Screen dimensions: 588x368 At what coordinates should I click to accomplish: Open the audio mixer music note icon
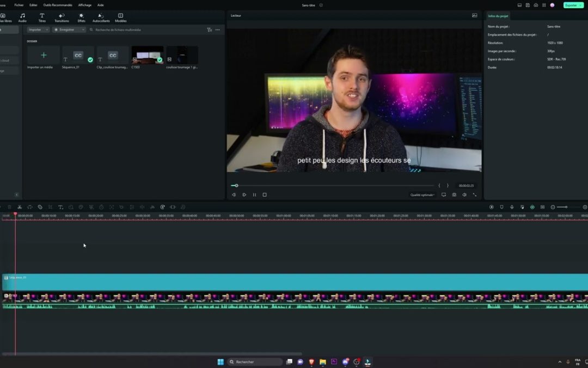click(522, 207)
